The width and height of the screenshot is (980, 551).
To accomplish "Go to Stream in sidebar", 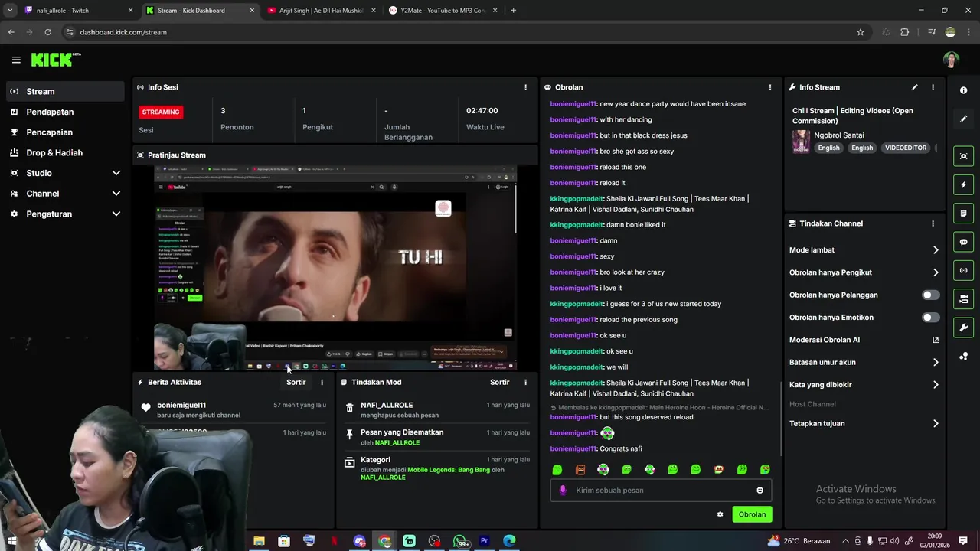I will [65, 91].
